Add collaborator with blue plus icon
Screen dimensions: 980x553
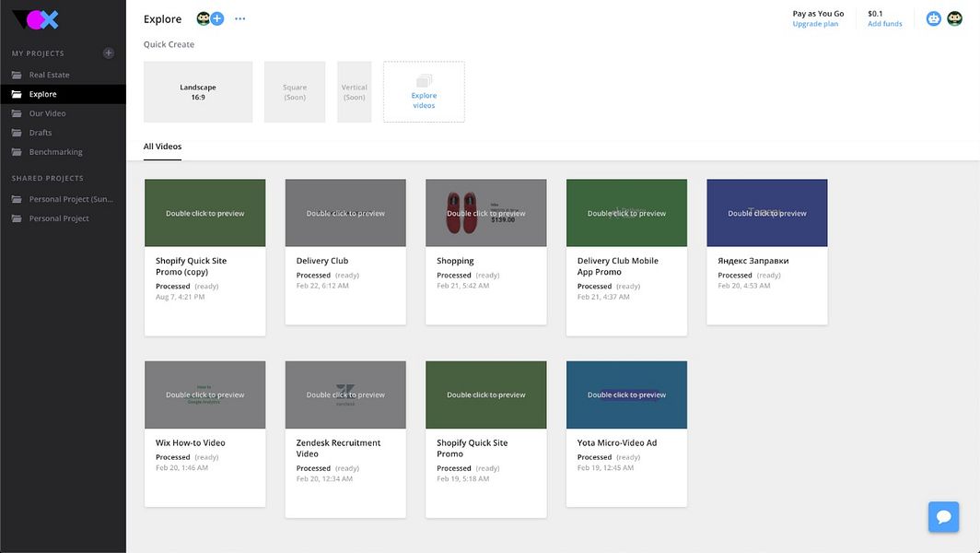pos(216,18)
